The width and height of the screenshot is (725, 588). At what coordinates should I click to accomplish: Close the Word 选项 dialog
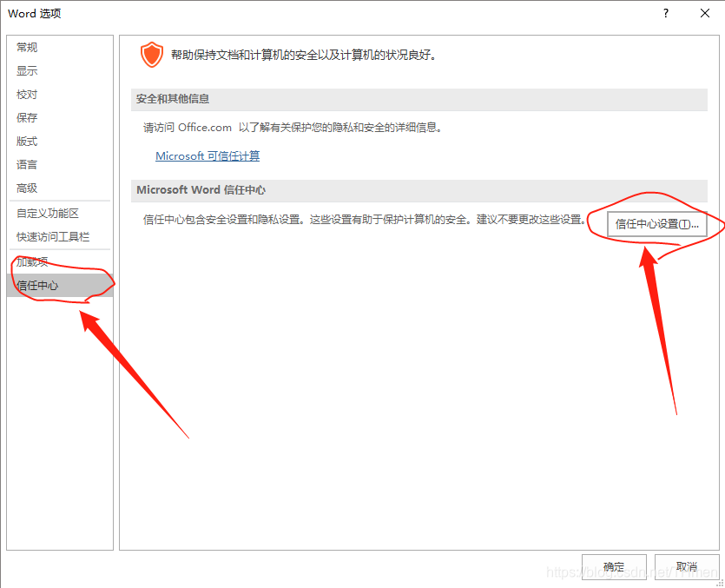coord(705,13)
